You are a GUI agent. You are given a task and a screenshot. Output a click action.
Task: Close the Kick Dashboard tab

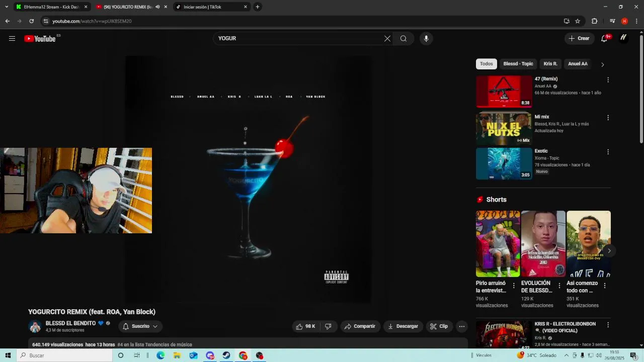86,7
